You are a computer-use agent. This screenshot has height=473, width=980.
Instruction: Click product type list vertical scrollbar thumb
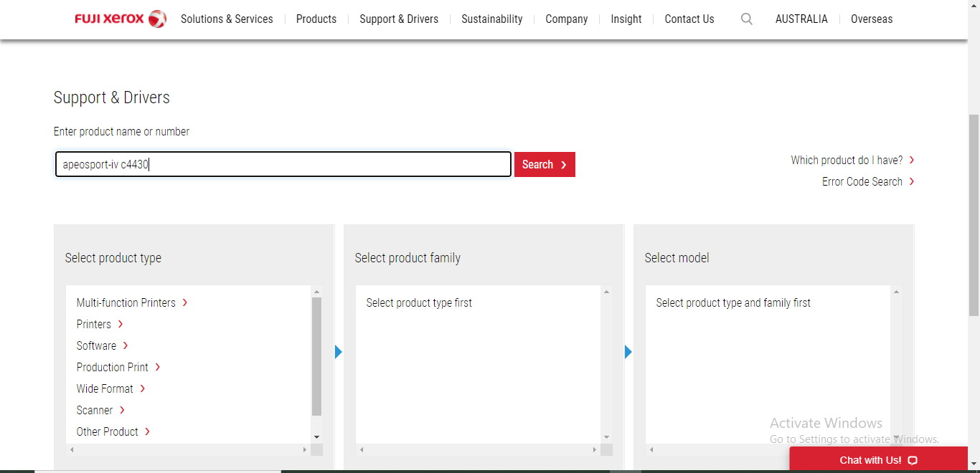[x=317, y=357]
